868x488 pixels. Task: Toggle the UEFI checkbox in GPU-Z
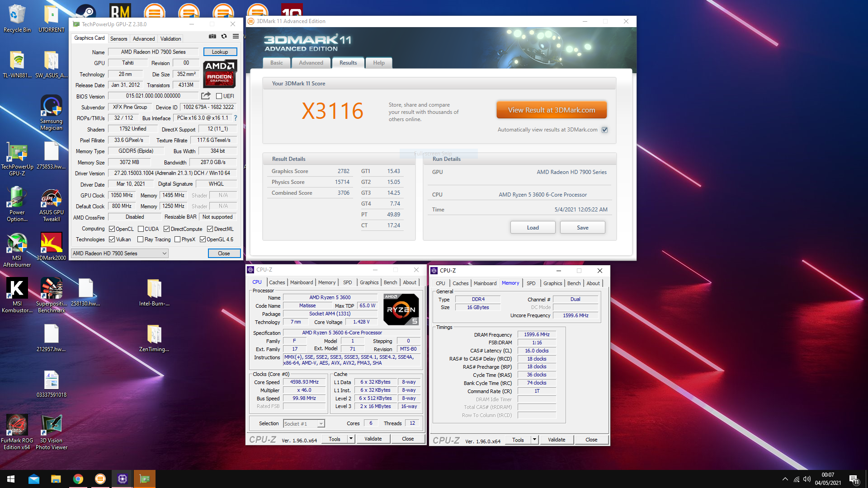(219, 96)
